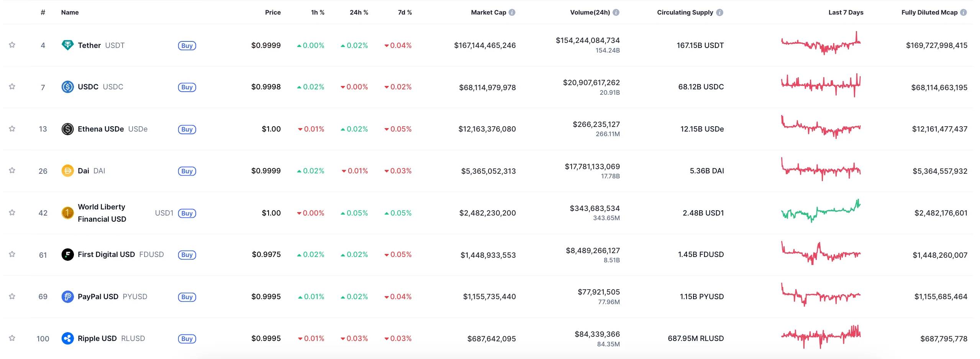
Task: Click the USDC coin logo icon
Action: coord(67,87)
